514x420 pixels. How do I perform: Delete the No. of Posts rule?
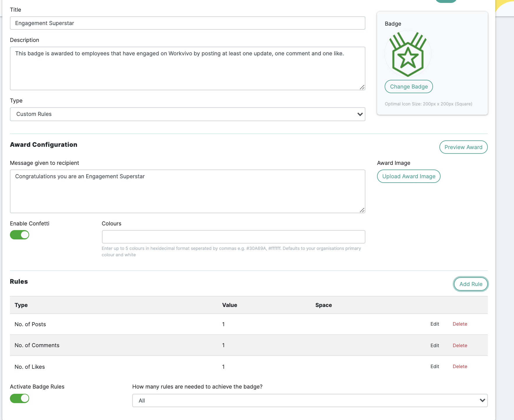tap(460, 324)
